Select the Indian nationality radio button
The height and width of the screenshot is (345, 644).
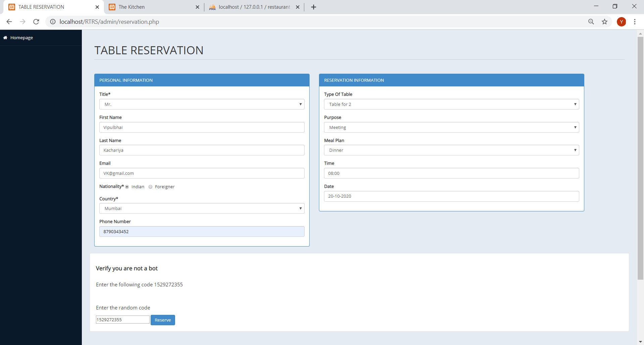point(127,187)
